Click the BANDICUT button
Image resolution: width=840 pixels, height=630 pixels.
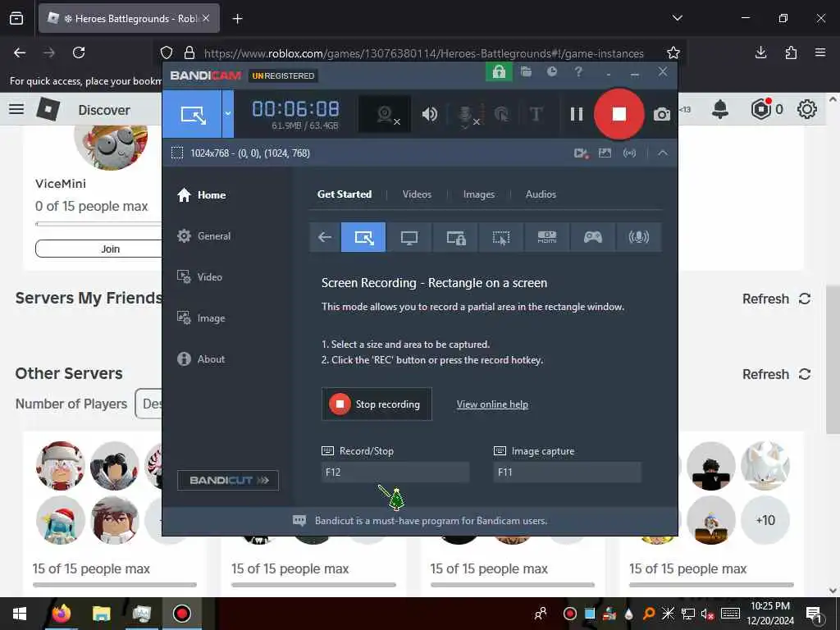[x=228, y=481]
